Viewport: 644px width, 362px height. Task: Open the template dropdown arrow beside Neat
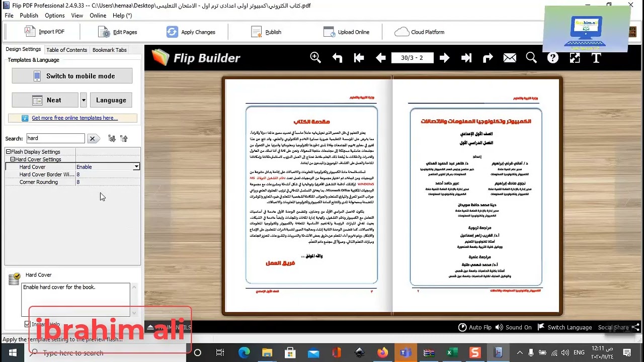coord(84,100)
